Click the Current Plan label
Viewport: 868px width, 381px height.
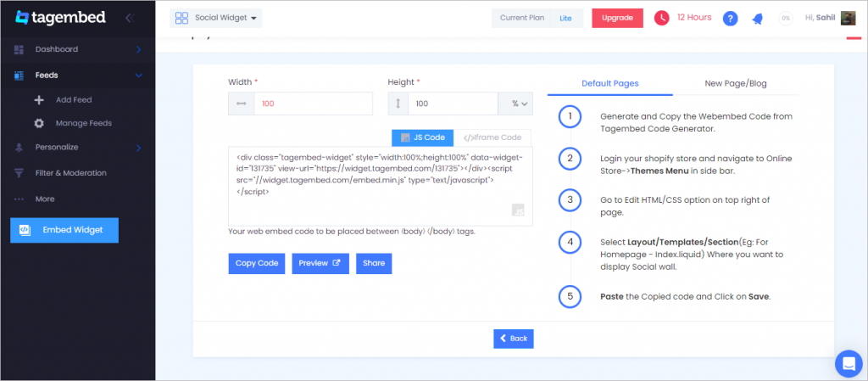[522, 18]
